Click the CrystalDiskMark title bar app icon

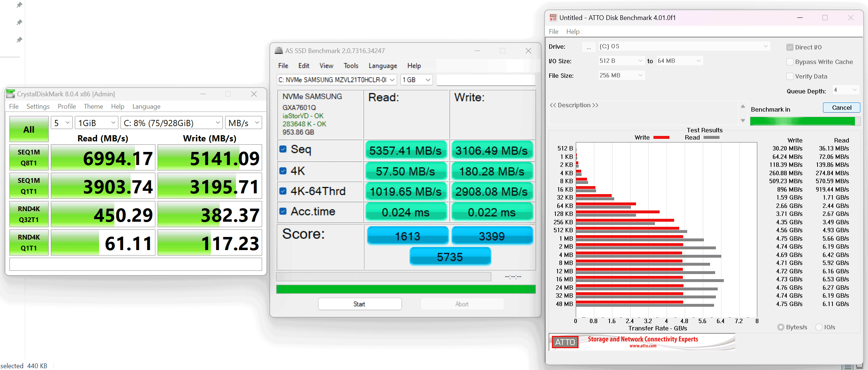(x=11, y=94)
